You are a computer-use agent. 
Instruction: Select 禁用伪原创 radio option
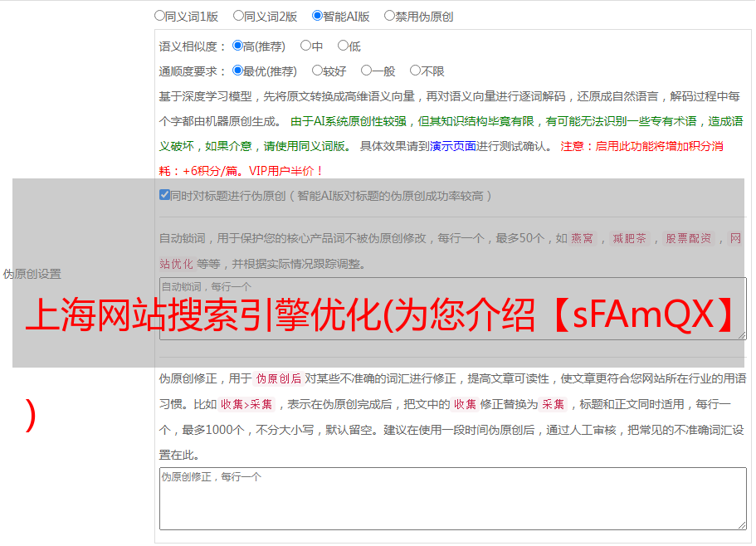389,16
